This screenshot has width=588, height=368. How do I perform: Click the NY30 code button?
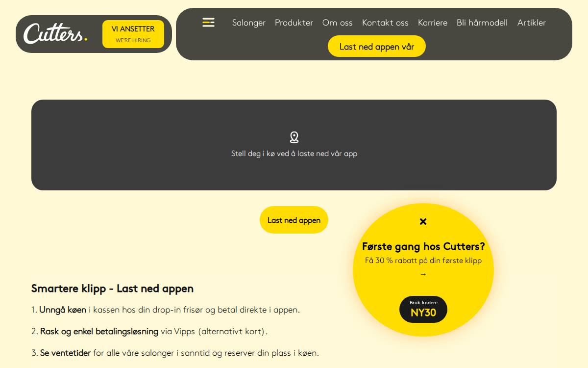tap(423, 309)
